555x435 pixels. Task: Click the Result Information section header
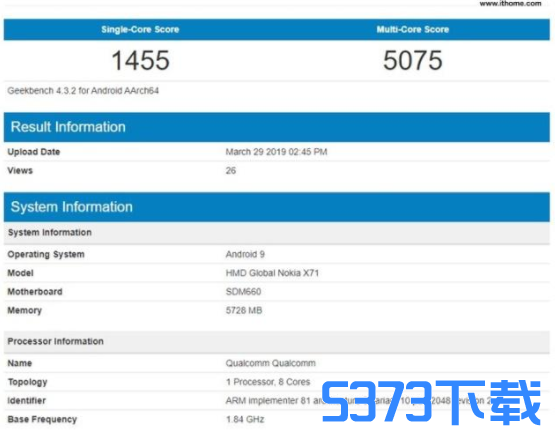[277, 127]
